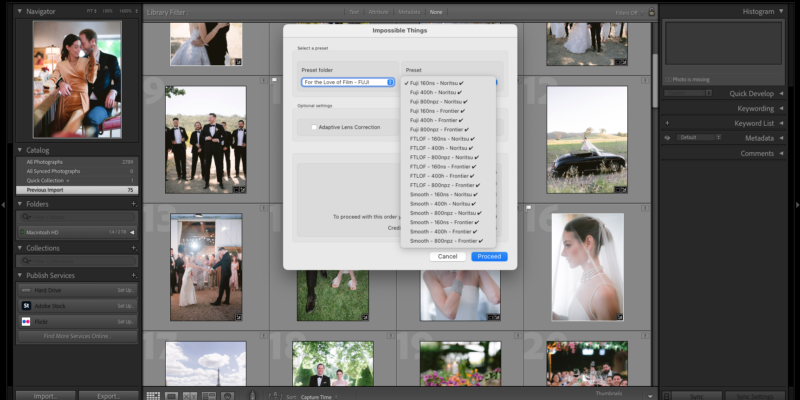Expand the Keywording panel

pos(781,109)
